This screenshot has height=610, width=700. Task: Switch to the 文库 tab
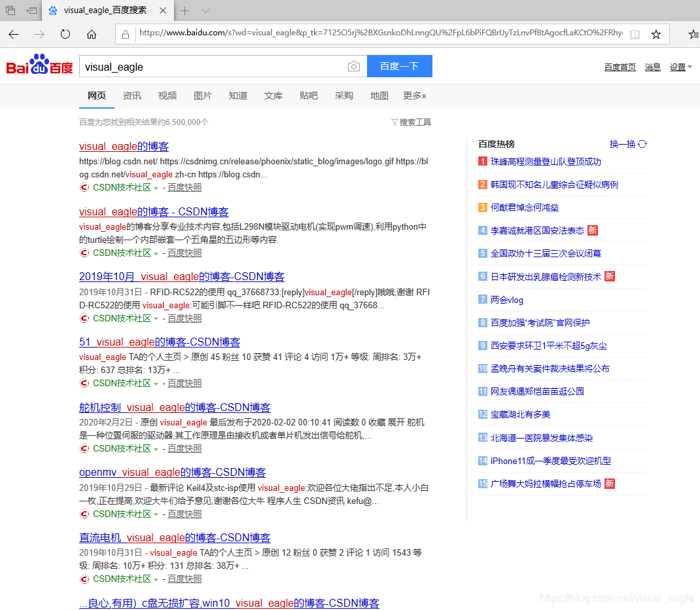coord(273,96)
